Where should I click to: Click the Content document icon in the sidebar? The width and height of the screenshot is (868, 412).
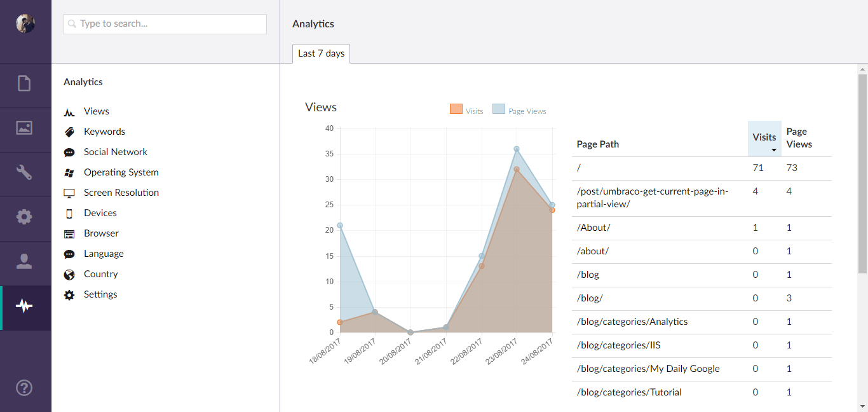24,83
